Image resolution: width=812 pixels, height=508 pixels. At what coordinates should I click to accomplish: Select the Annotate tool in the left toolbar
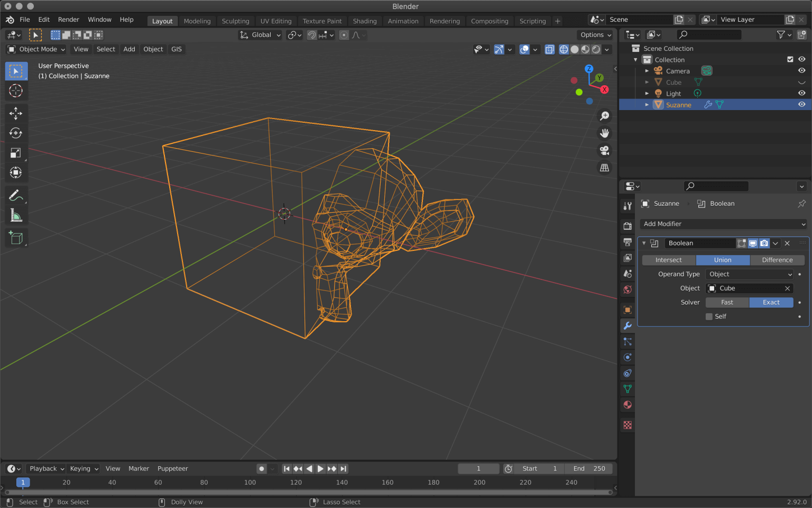pyautogui.click(x=16, y=195)
